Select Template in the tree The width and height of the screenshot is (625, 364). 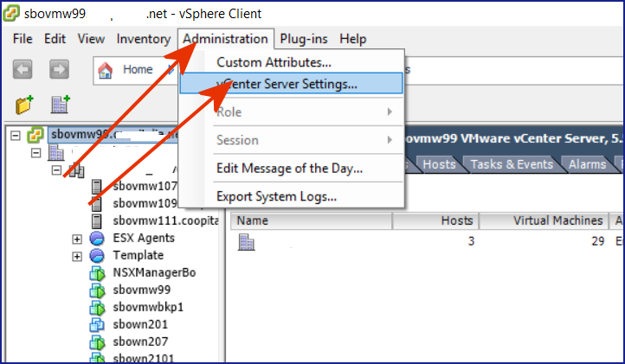coord(139,255)
